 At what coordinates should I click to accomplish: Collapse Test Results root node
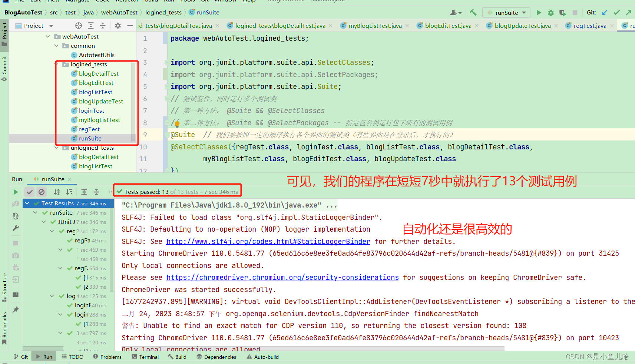27,203
